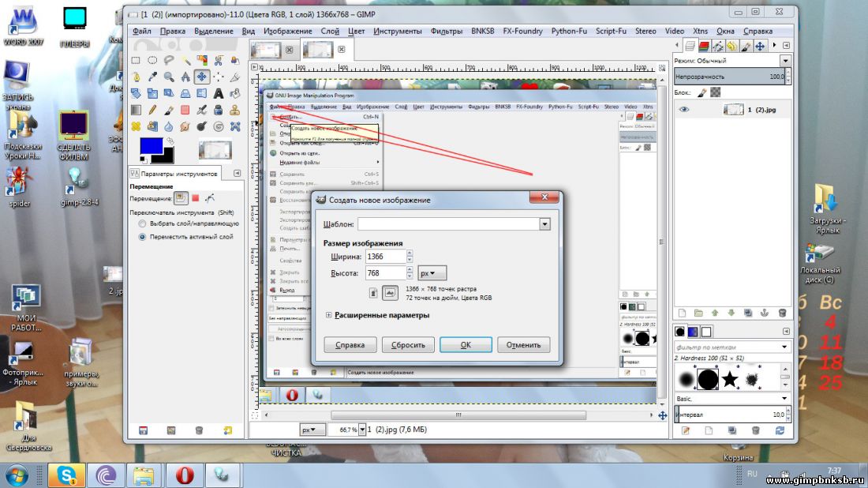Viewport: 868px width, 488px height.
Task: Click Справка button in dialog
Action: (350, 344)
